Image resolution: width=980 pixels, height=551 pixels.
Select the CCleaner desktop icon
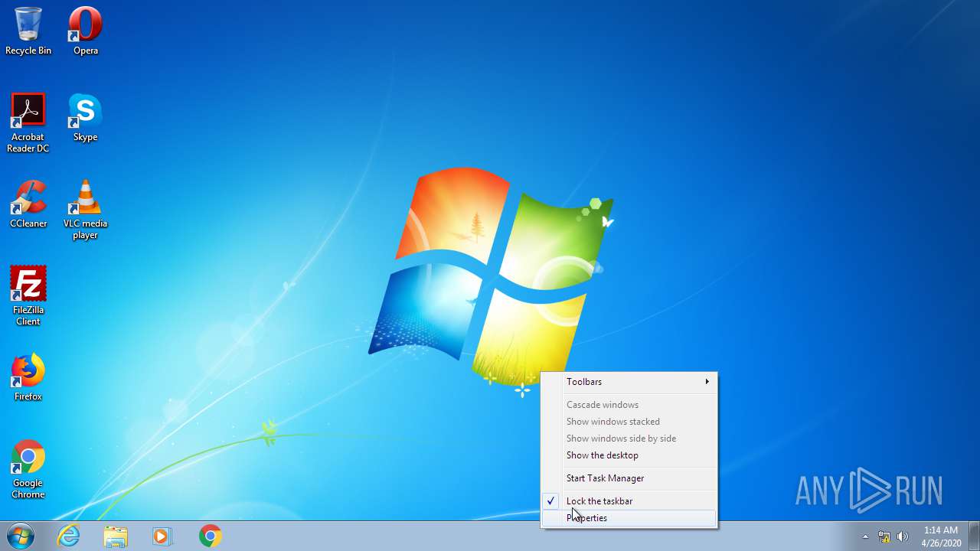point(28,204)
